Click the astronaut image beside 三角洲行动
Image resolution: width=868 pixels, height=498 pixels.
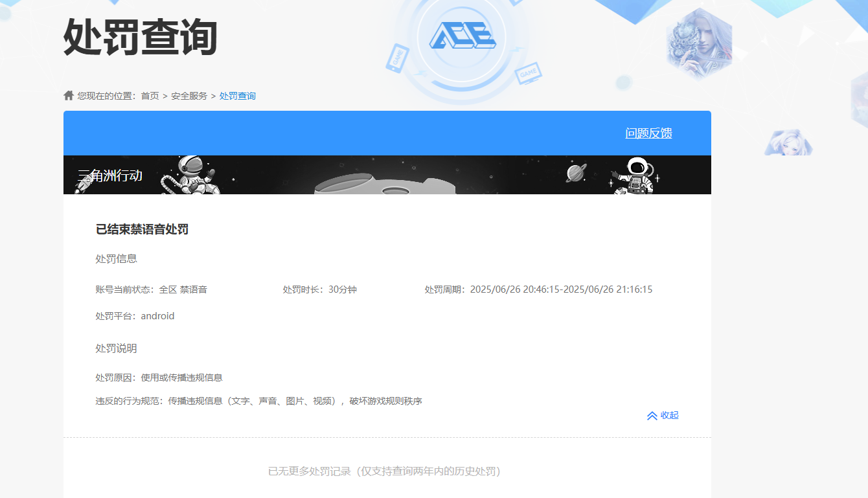click(192, 175)
